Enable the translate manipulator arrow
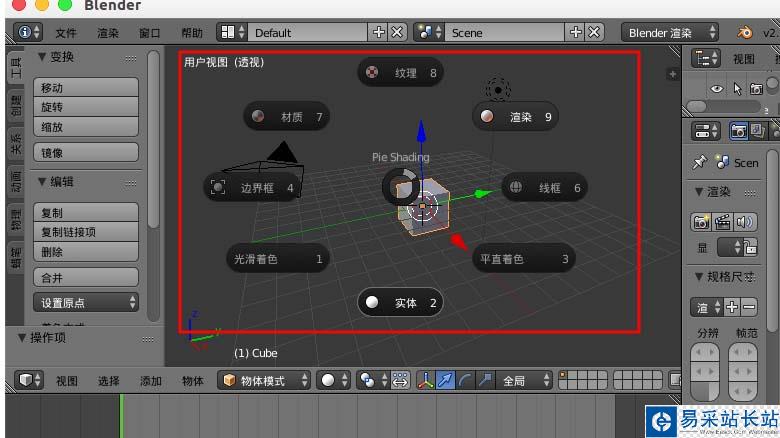Viewport: 780px width, 438px height. [x=445, y=380]
